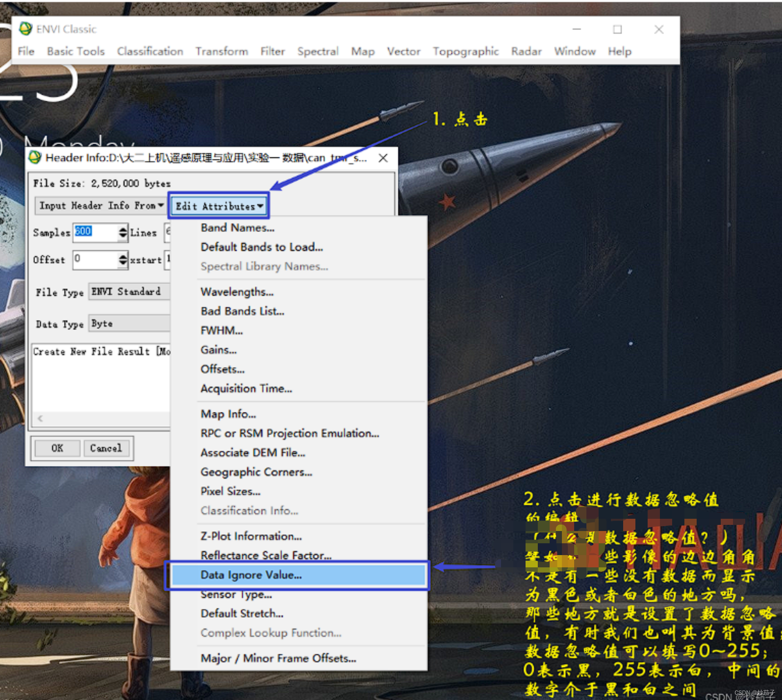This screenshot has width=782, height=700.
Task: Choose Spectral Library Names... entry
Action: 264,267
